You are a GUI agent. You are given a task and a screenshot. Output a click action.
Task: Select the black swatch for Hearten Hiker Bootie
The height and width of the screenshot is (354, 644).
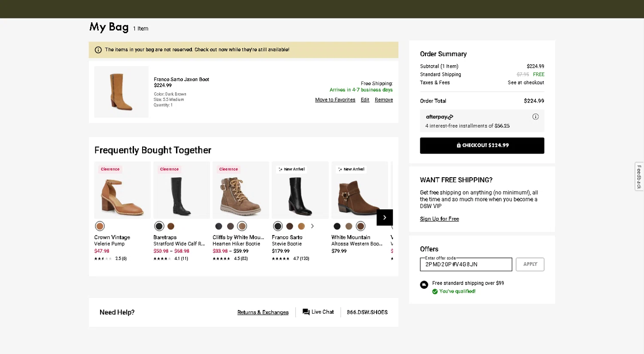(x=219, y=226)
